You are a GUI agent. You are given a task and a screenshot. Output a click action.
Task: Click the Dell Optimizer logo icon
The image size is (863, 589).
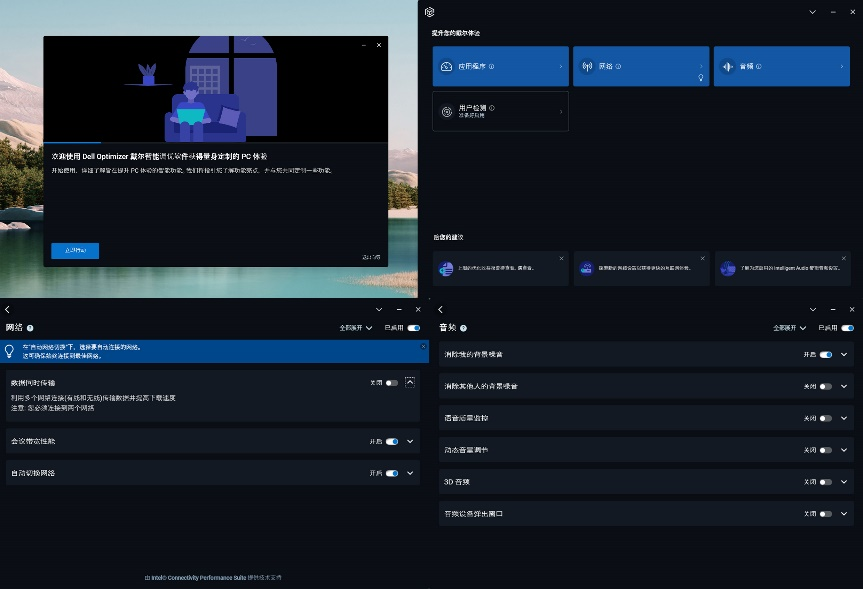429,12
